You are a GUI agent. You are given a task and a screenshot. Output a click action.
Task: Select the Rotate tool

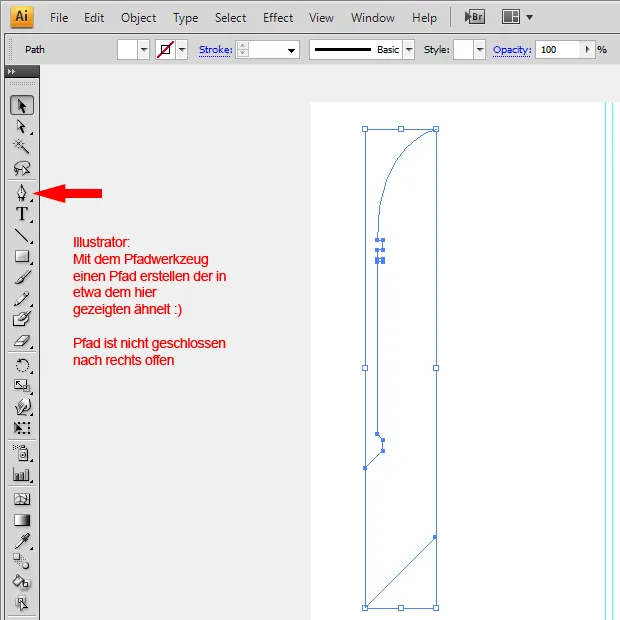click(21, 365)
